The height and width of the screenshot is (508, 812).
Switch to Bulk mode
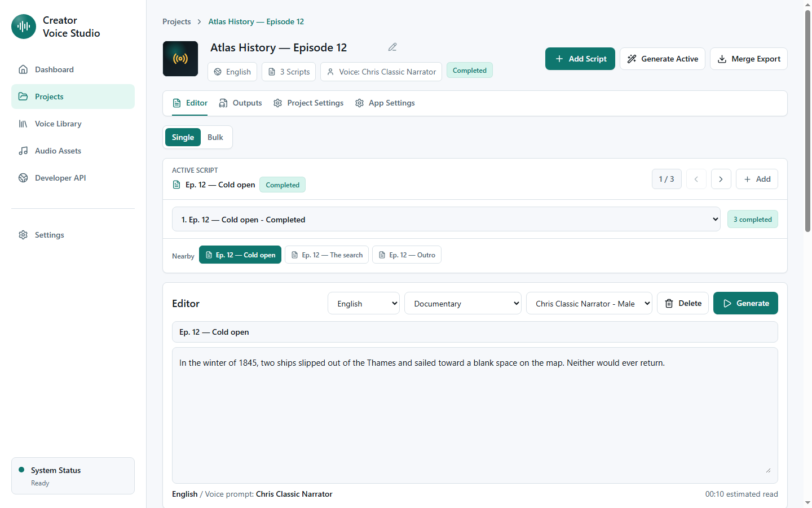tap(215, 137)
